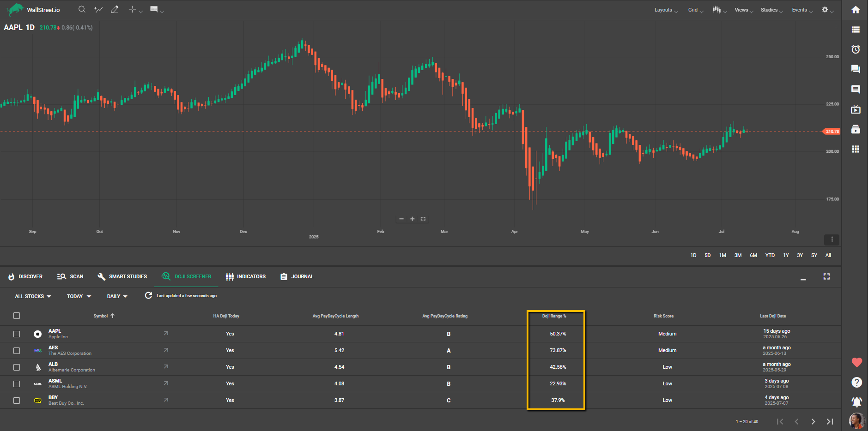The height and width of the screenshot is (431, 868).
Task: Open the alarm clock alerts icon
Action: (x=856, y=49)
